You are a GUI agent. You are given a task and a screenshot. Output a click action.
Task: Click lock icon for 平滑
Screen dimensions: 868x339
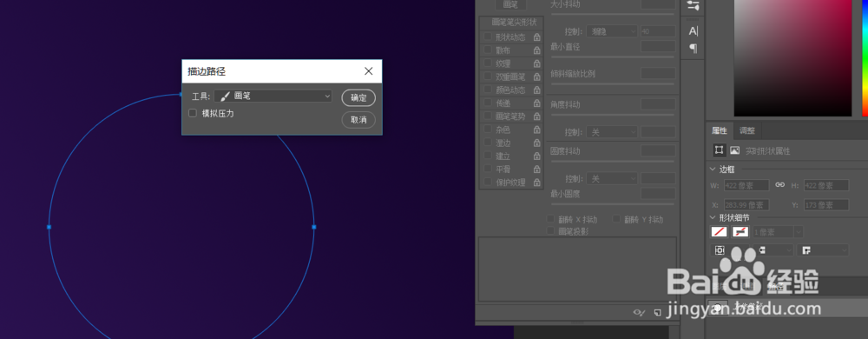[x=536, y=169]
